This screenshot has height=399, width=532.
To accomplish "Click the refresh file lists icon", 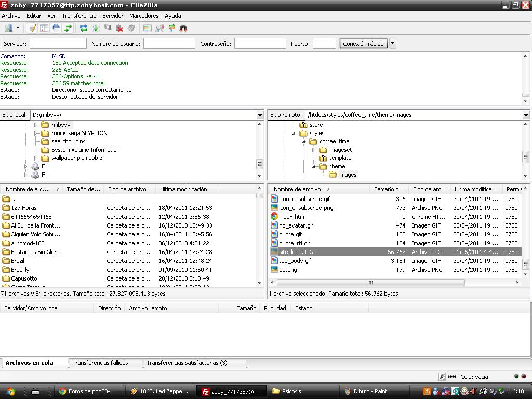I will point(84,28).
